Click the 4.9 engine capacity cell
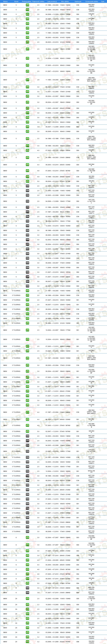 pyautogui.click(x=38, y=177)
